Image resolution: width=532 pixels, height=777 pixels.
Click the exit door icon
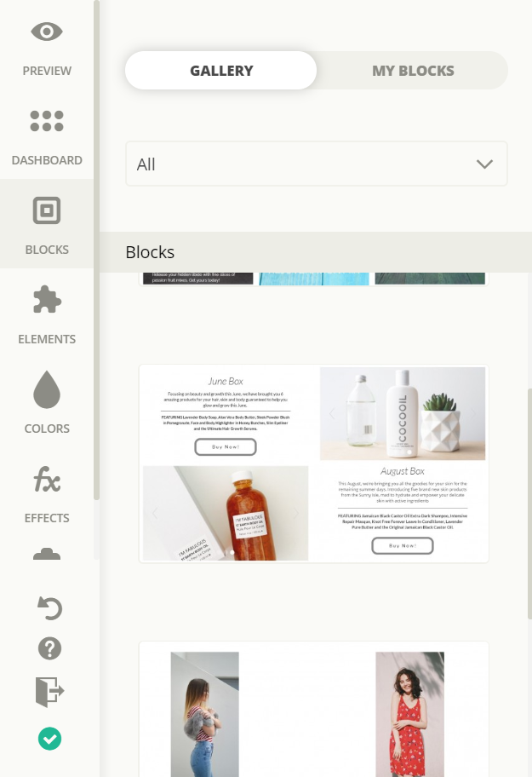point(49,692)
